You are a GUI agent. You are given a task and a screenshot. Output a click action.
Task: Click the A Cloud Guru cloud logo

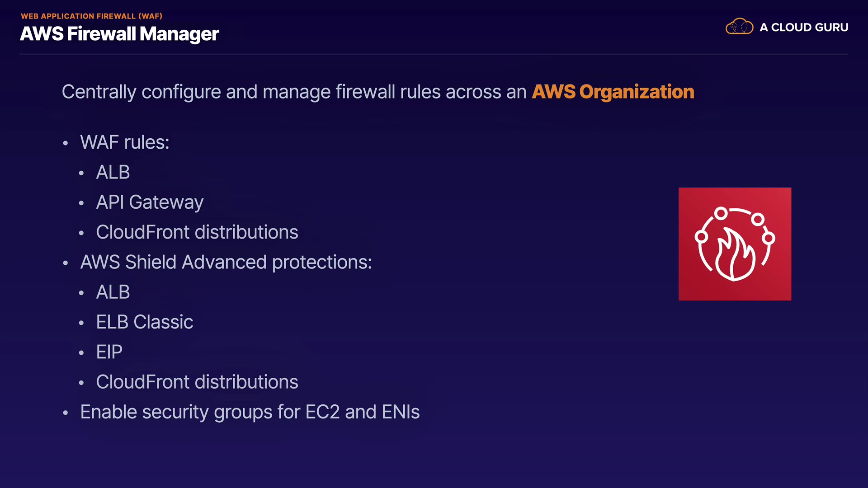(x=739, y=27)
